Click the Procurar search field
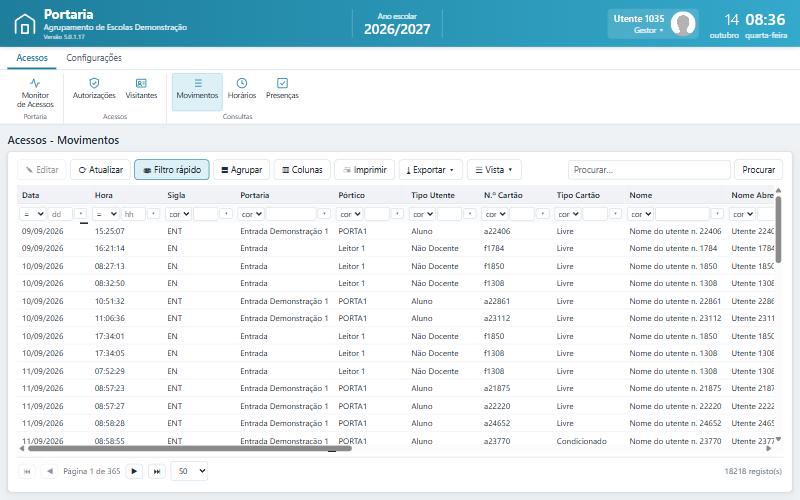 649,169
